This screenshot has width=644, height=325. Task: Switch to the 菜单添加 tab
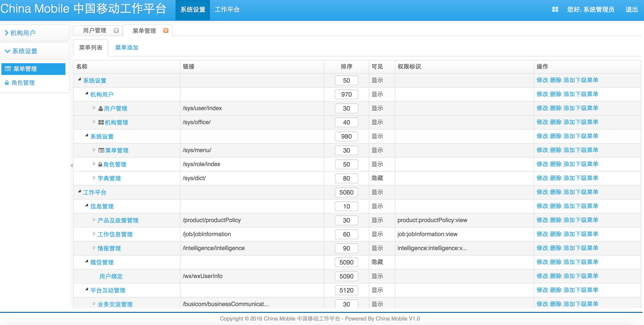[x=127, y=47]
